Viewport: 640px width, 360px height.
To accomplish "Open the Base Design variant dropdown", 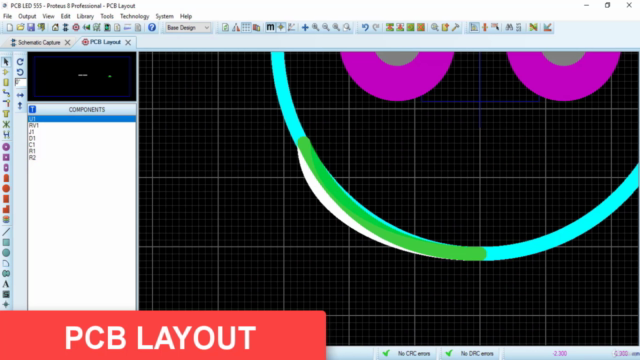I will (x=188, y=27).
